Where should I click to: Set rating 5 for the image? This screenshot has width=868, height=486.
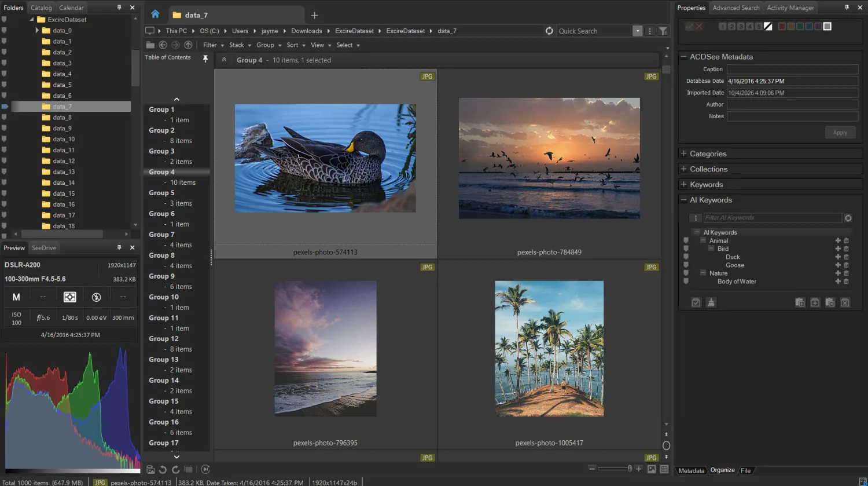[x=759, y=27]
